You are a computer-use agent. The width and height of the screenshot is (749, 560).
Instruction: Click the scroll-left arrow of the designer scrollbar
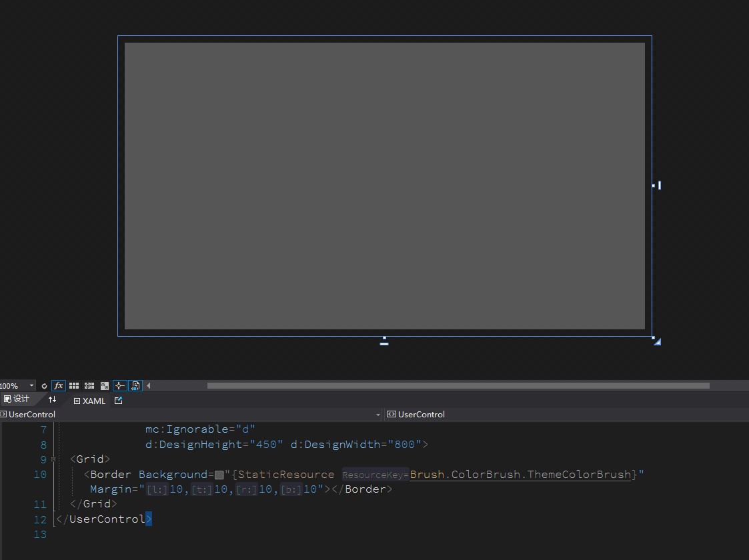click(x=149, y=386)
